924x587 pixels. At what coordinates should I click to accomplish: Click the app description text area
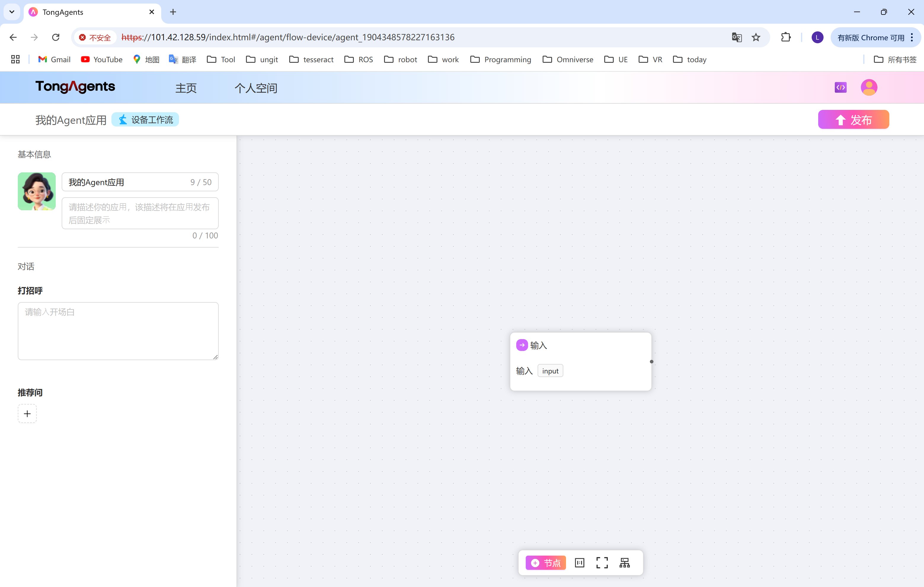pyautogui.click(x=140, y=213)
